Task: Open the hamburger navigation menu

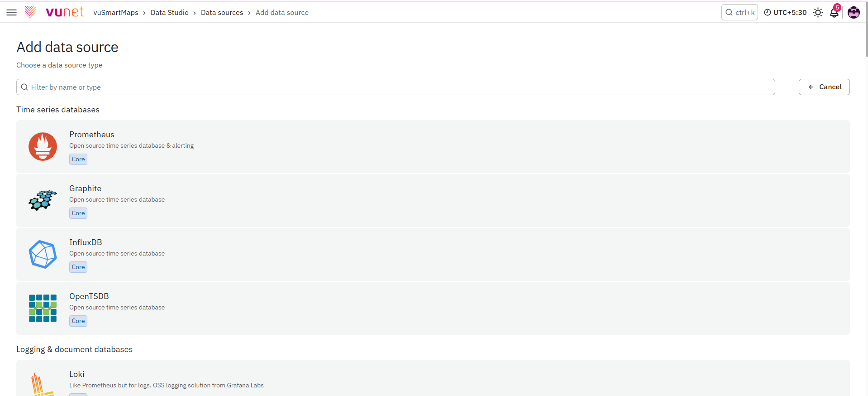Action: (x=12, y=12)
